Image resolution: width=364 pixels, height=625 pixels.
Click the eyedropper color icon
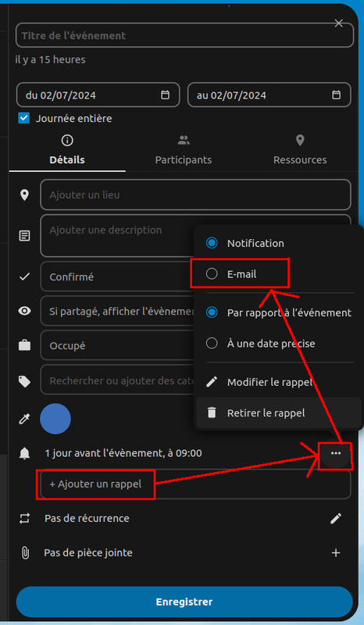[x=25, y=419]
